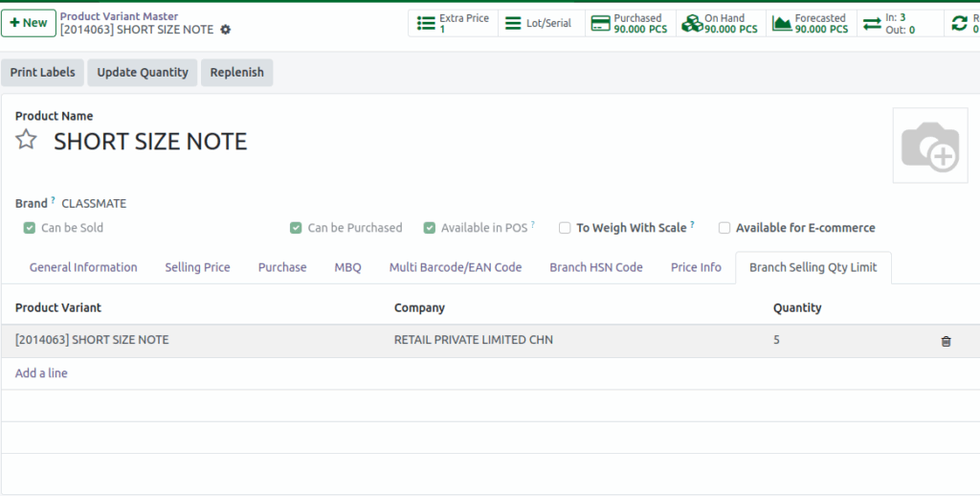Click To Weigh With Scale help question mark

point(693,225)
